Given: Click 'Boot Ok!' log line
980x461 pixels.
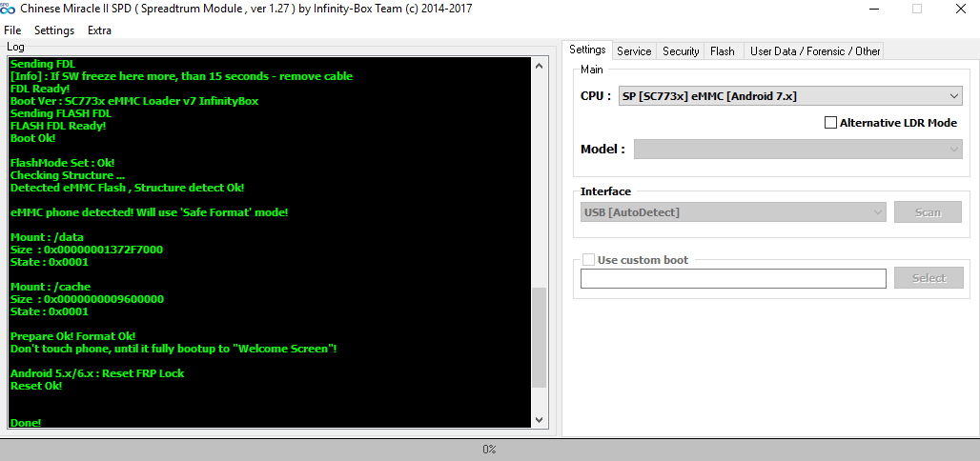Looking at the screenshot, I should 33,138.
